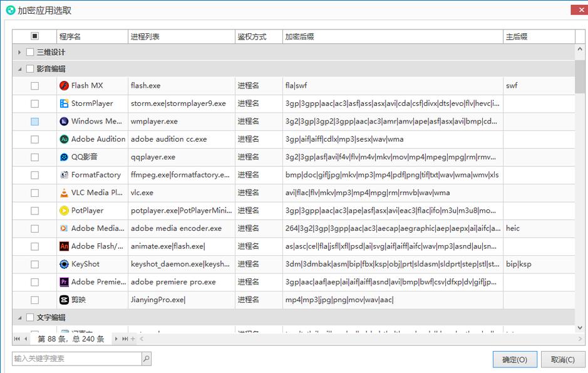Toggle the select-all checkbox in header
Image resolution: width=588 pixels, height=373 pixels.
pos(35,36)
